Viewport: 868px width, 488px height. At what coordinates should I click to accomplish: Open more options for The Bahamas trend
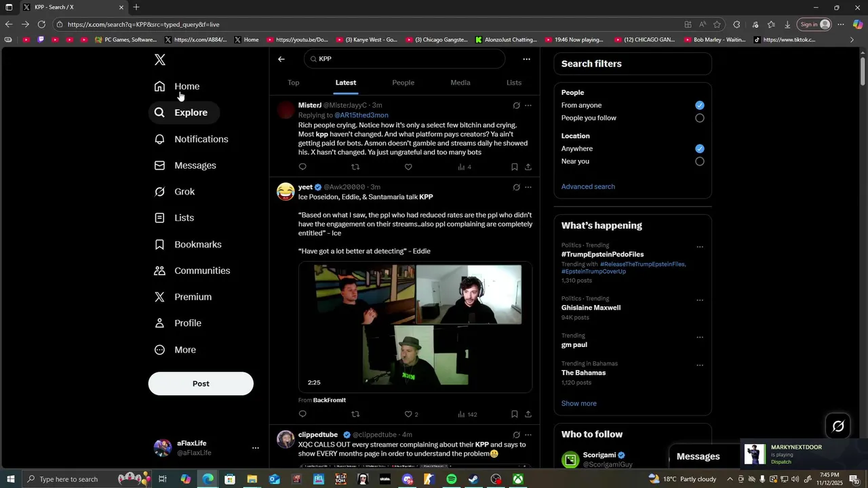(x=700, y=365)
